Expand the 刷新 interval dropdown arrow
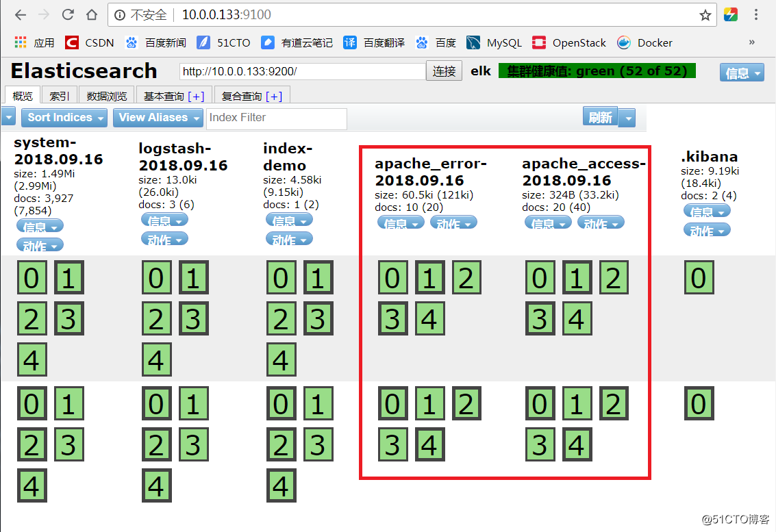The height and width of the screenshot is (532, 776). [x=627, y=118]
